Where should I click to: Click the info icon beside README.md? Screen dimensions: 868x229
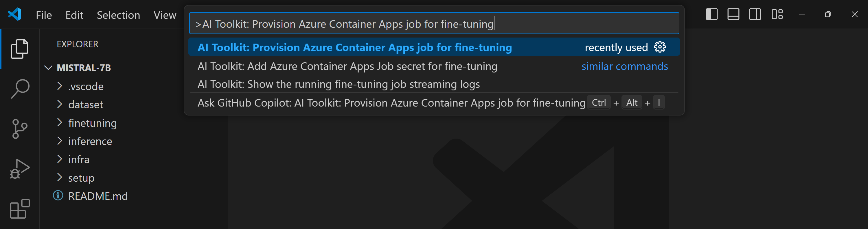point(58,196)
